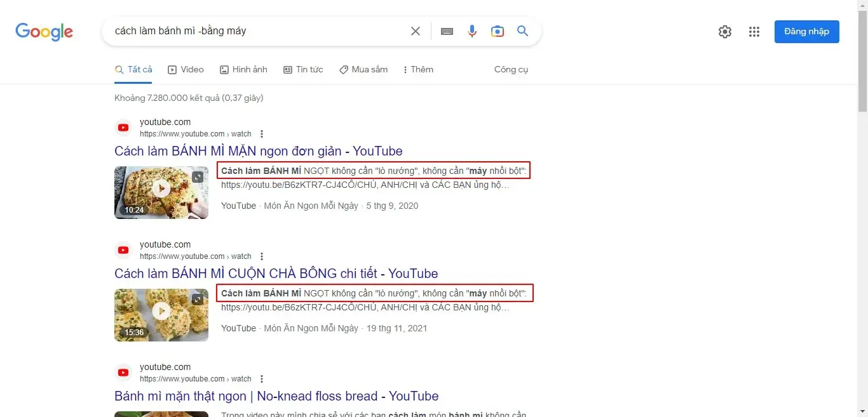The width and height of the screenshot is (868, 417).
Task: Open the three-dot menu beside the floss bread result
Action: [262, 379]
